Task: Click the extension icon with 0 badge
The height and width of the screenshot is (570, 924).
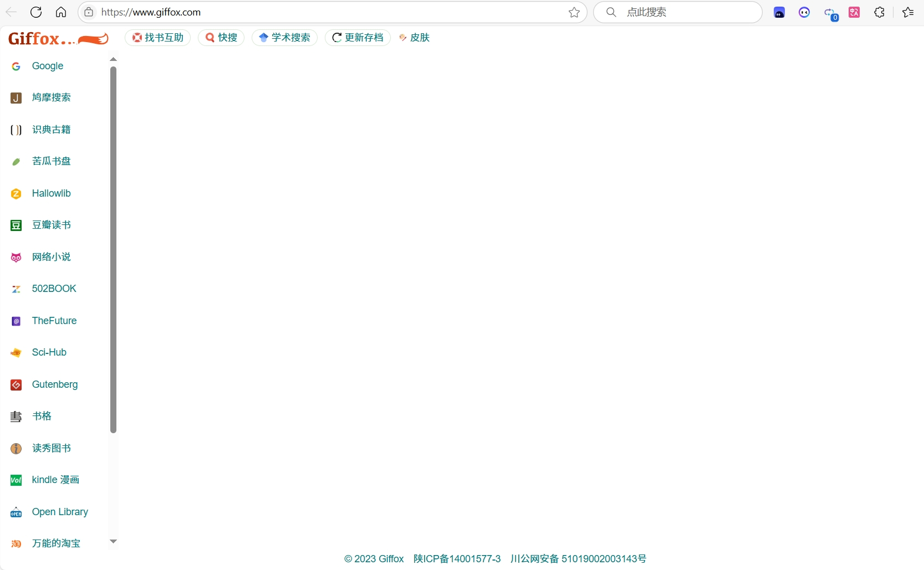Action: pyautogui.click(x=830, y=13)
